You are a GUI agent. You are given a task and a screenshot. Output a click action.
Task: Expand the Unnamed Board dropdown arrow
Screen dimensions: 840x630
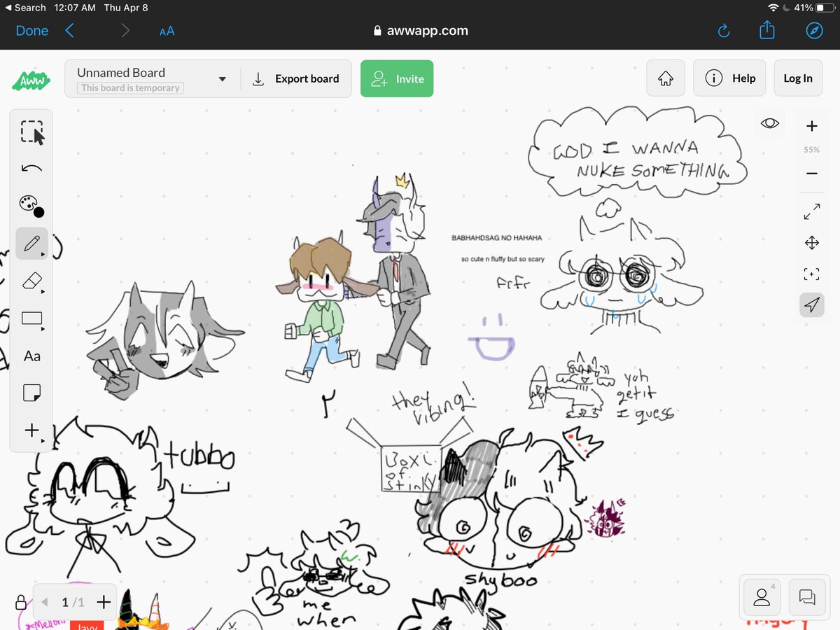(x=223, y=79)
